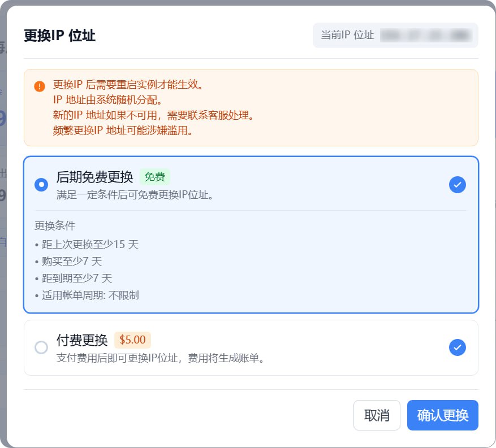Select the 后期免费更换 radio button

(41, 185)
